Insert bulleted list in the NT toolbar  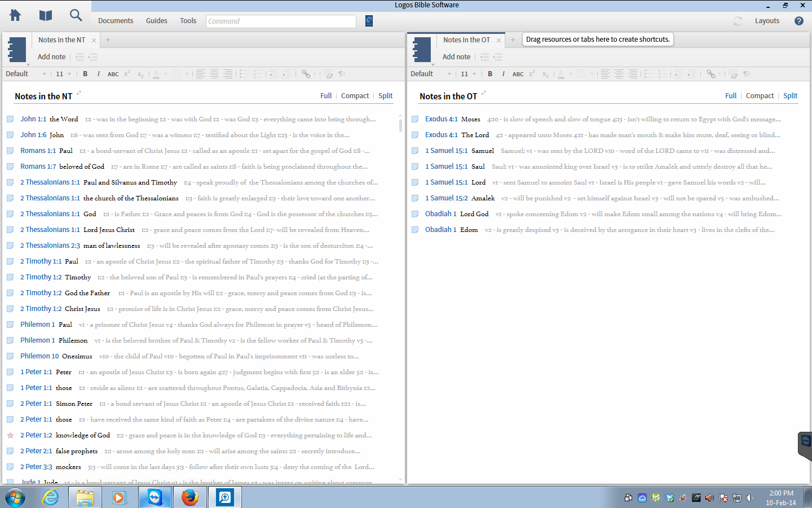[244, 74]
